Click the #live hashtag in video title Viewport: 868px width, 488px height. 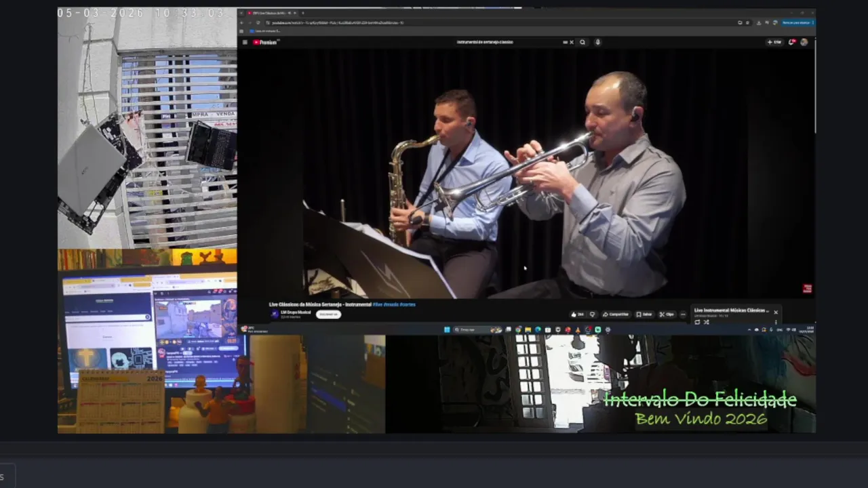378,304
